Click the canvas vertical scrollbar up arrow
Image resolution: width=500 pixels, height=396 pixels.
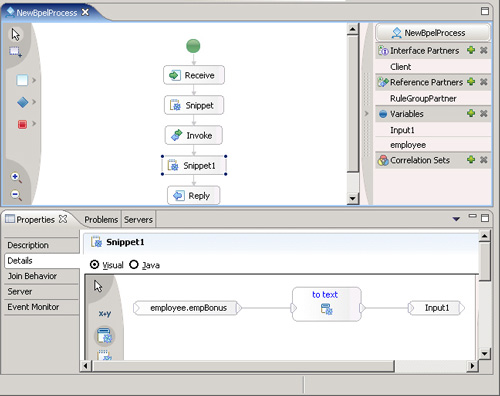pos(352,29)
